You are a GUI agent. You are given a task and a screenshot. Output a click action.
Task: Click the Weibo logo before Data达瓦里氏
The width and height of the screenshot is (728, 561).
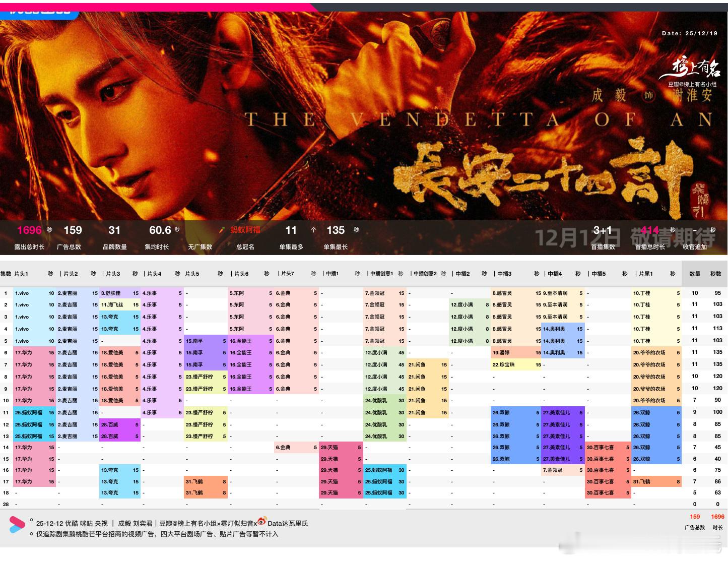(261, 521)
